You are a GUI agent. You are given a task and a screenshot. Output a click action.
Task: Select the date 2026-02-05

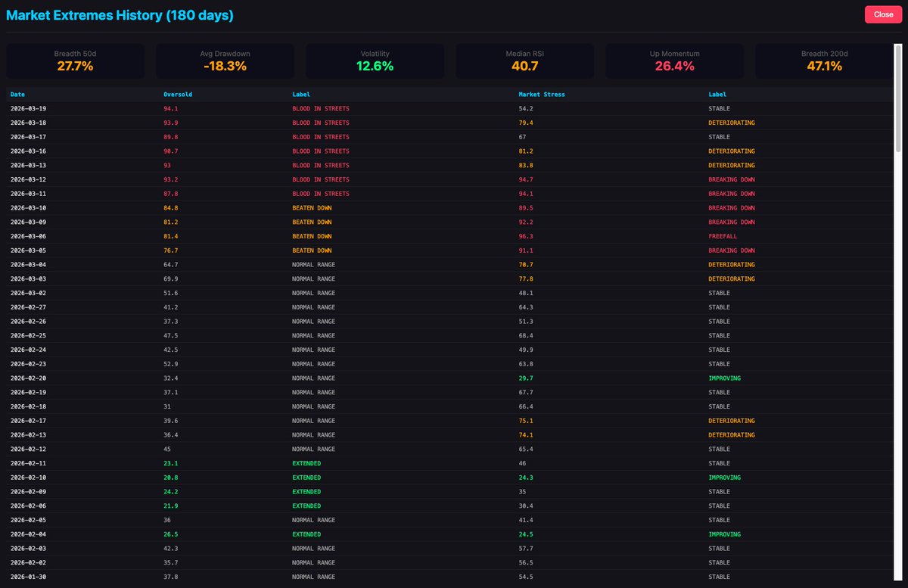29,520
